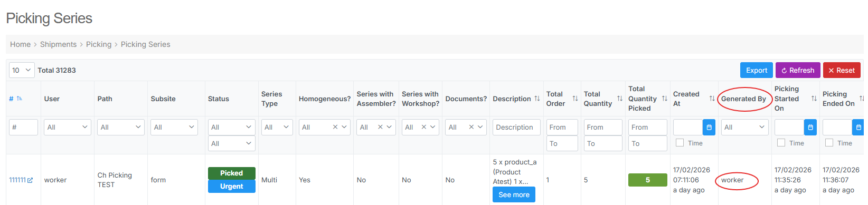Screen dimensions: 868x205
Task: Clear the Homogeneous filter selection
Action: coord(335,127)
